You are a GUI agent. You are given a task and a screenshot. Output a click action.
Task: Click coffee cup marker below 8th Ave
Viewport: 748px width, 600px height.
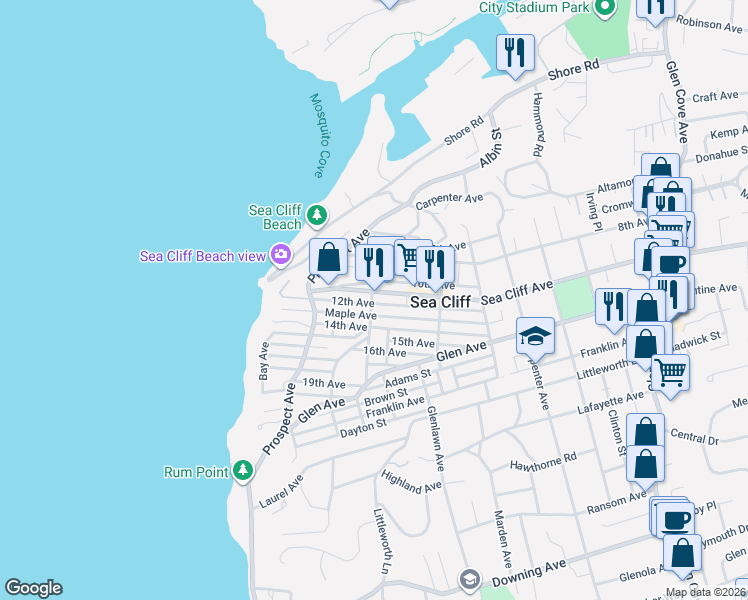(670, 263)
